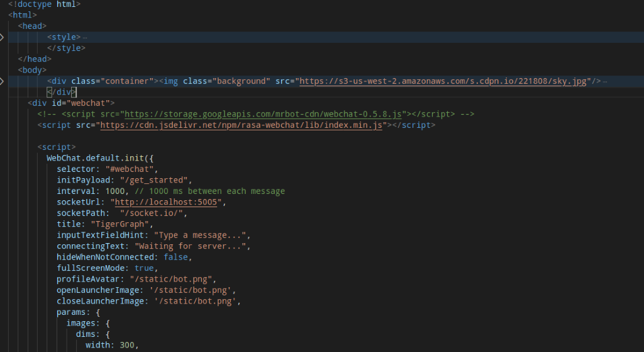Screen dimensions: 644x352
Task: Open the sky.jpg amazonaws image link
Action: point(443,81)
